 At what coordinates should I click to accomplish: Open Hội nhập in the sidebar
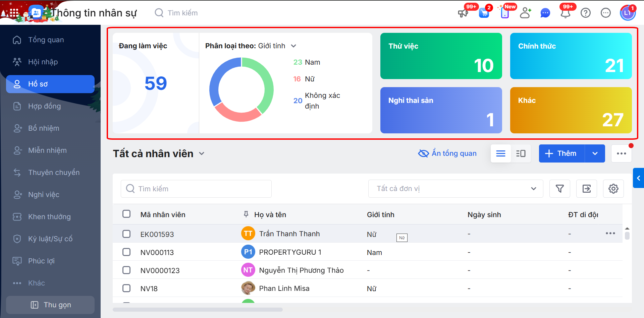[x=50, y=62]
